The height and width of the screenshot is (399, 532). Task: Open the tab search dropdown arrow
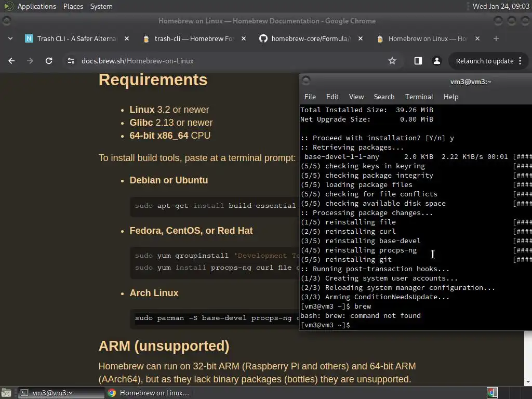pos(10,38)
